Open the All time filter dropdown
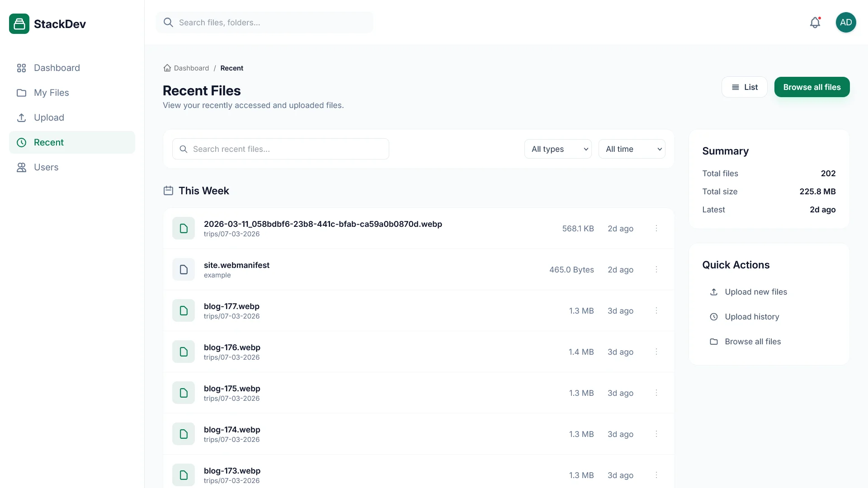This screenshot has width=868, height=488. point(632,149)
